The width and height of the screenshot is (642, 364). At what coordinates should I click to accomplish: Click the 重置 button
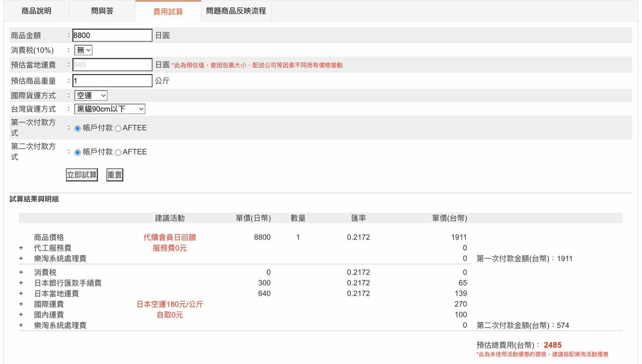pos(115,175)
